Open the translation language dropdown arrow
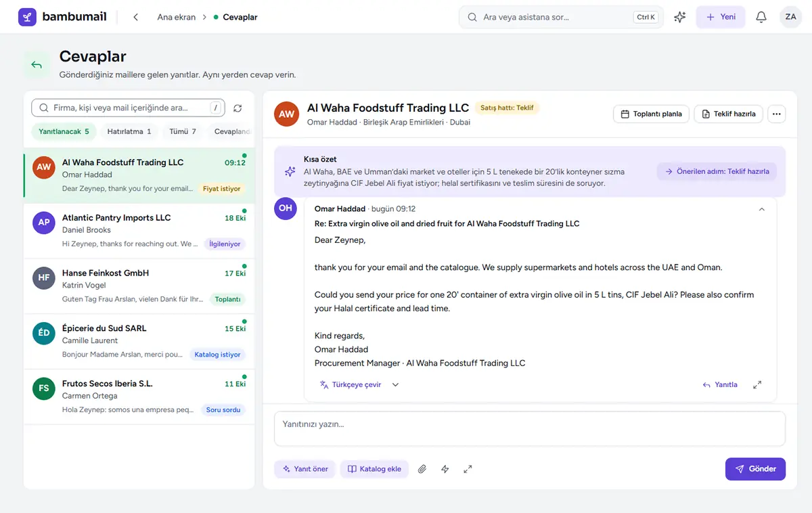The height and width of the screenshot is (513, 812). 395,384
